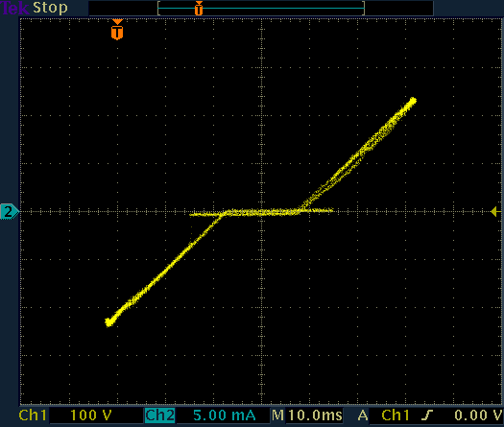Click the Tek logo
The image size is (504, 427).
(x=15, y=8)
